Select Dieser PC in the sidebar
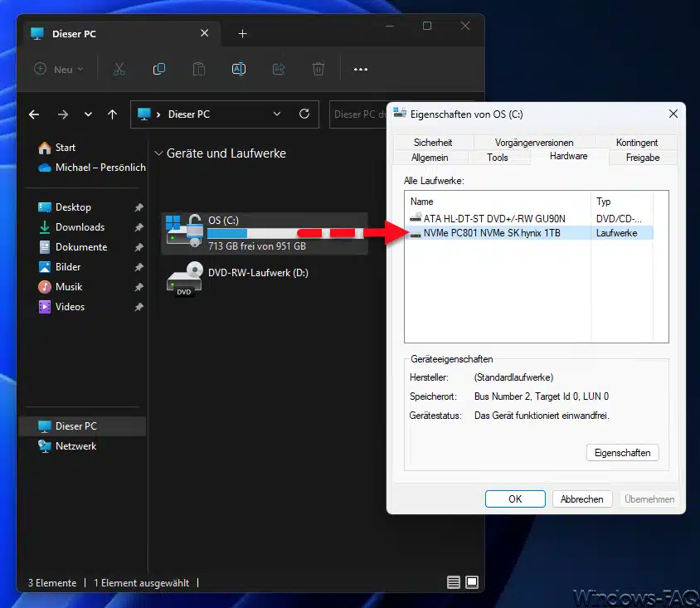Screen dimensions: 700x608 click(x=82, y=426)
